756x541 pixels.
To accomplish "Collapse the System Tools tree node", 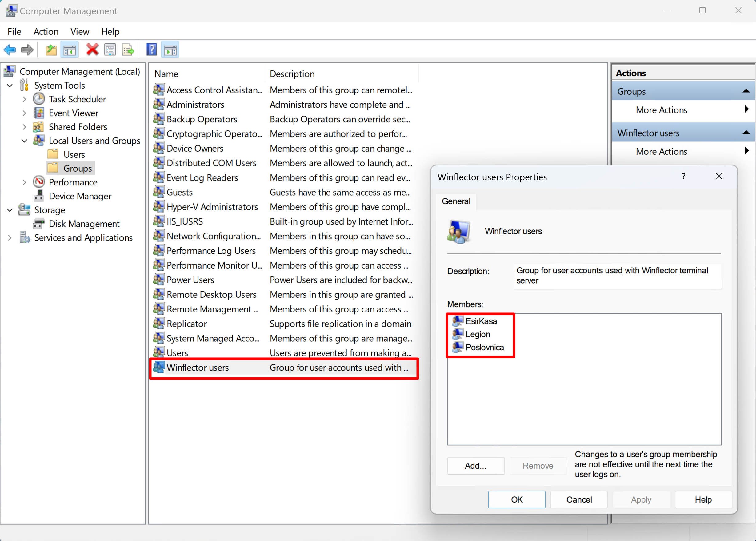I will tap(10, 86).
